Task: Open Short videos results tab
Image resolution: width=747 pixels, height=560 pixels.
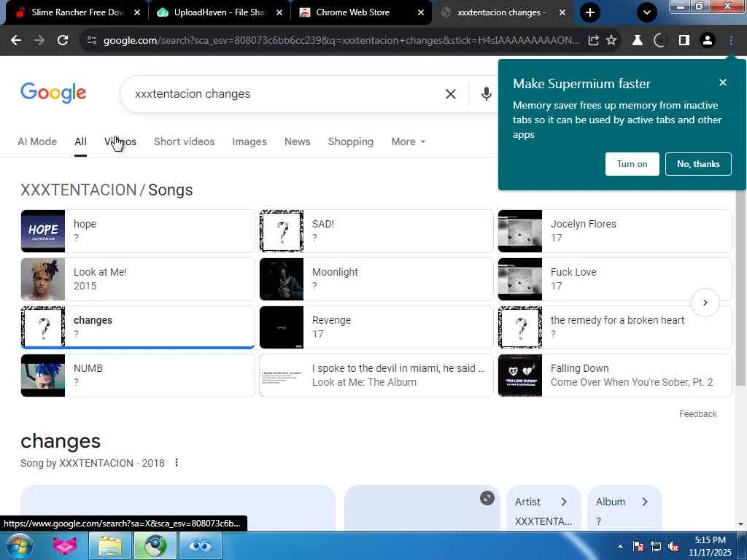Action: 184,141
